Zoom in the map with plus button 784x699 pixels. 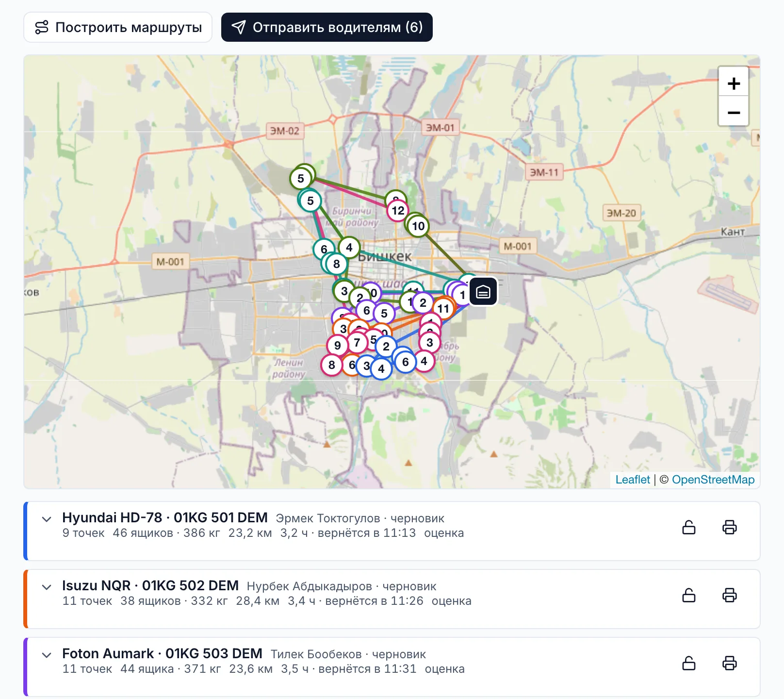pyautogui.click(x=734, y=83)
